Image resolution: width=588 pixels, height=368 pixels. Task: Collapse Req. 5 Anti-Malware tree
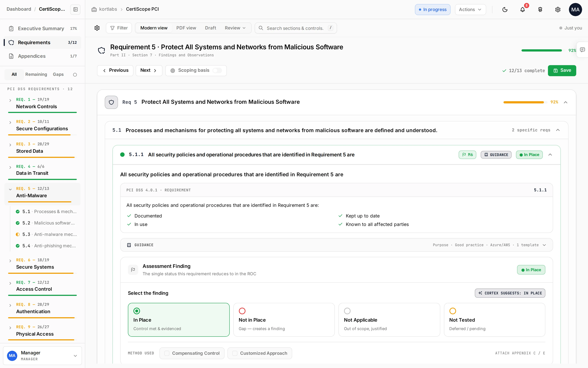[10, 189]
